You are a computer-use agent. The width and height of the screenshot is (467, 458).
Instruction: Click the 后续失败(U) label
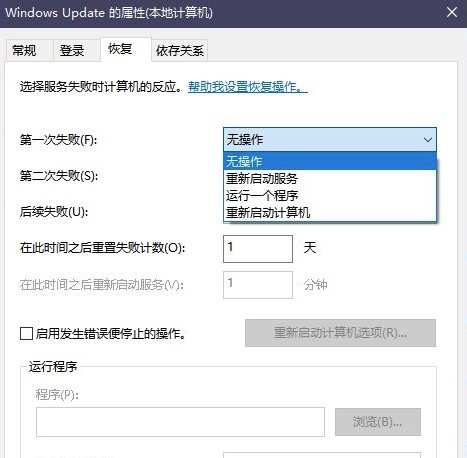tap(54, 212)
